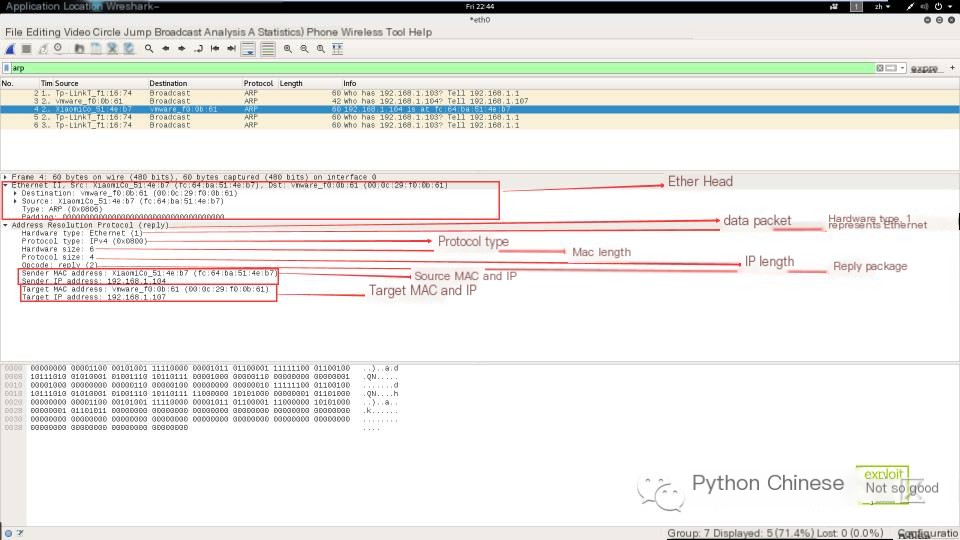Collapse Address Resolution Protocol (reply) node
This screenshot has width=960, height=540.
[x=6, y=225]
